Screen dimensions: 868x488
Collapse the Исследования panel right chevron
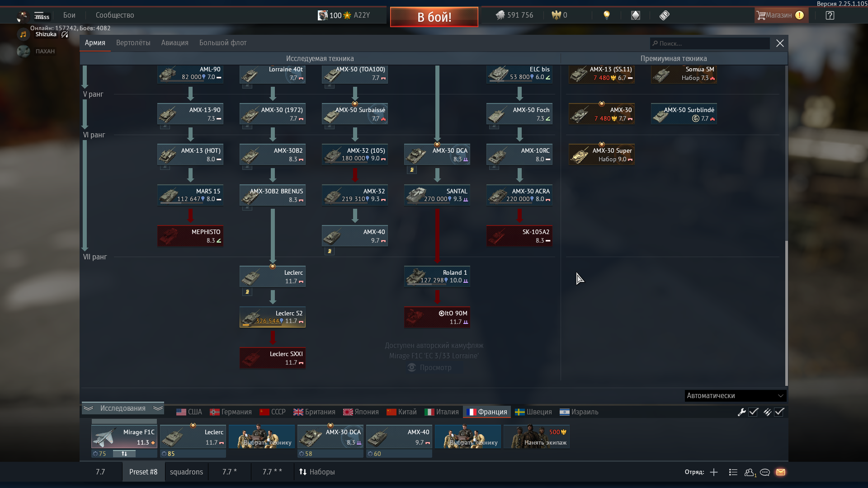(x=158, y=408)
